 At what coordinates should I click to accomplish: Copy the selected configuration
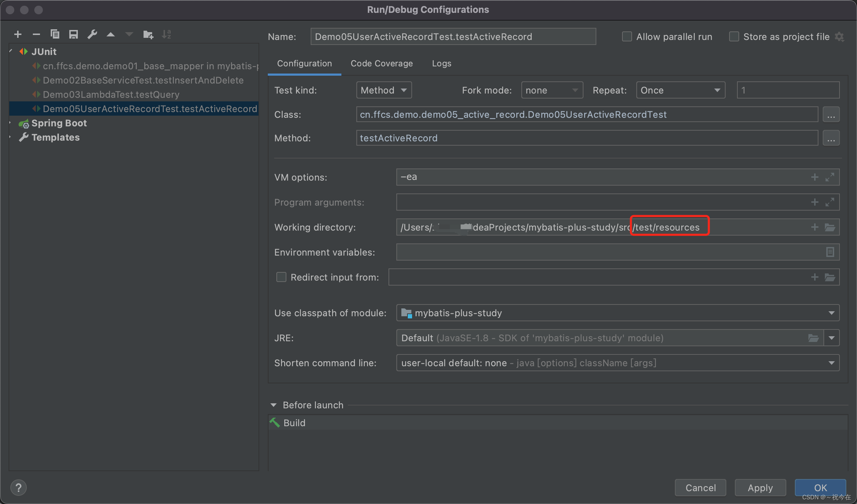55,34
